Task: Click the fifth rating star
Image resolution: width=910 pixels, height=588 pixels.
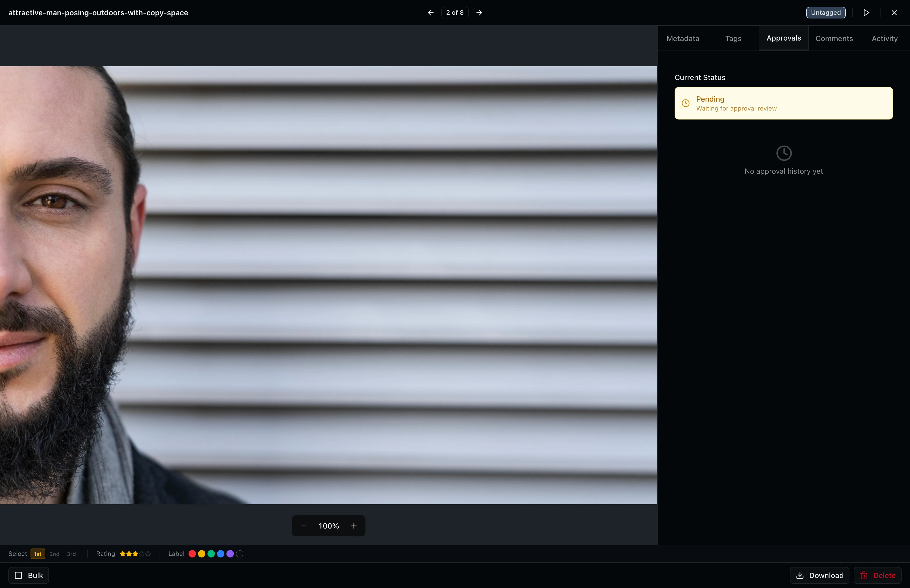Action: point(148,554)
